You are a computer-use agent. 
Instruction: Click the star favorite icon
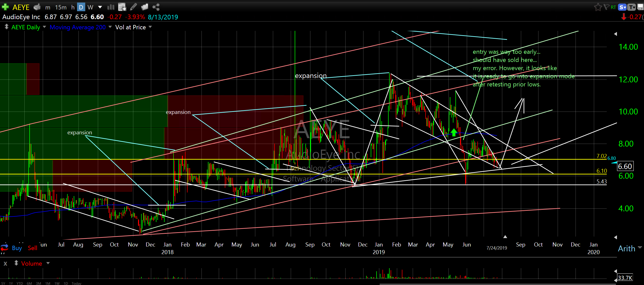598,7
